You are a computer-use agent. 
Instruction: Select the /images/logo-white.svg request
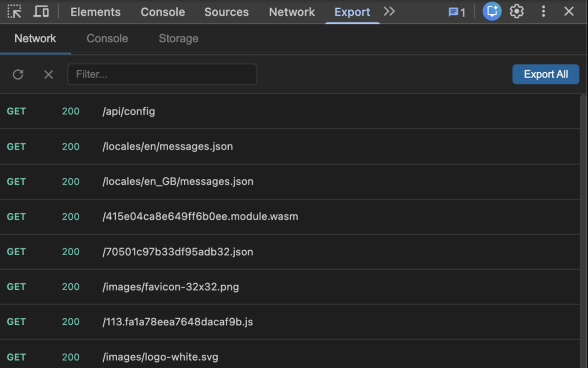coord(289,354)
